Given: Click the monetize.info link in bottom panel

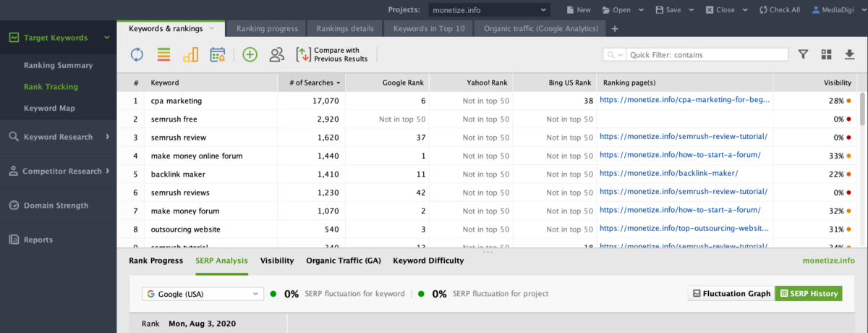Looking at the screenshot, I should [x=829, y=261].
